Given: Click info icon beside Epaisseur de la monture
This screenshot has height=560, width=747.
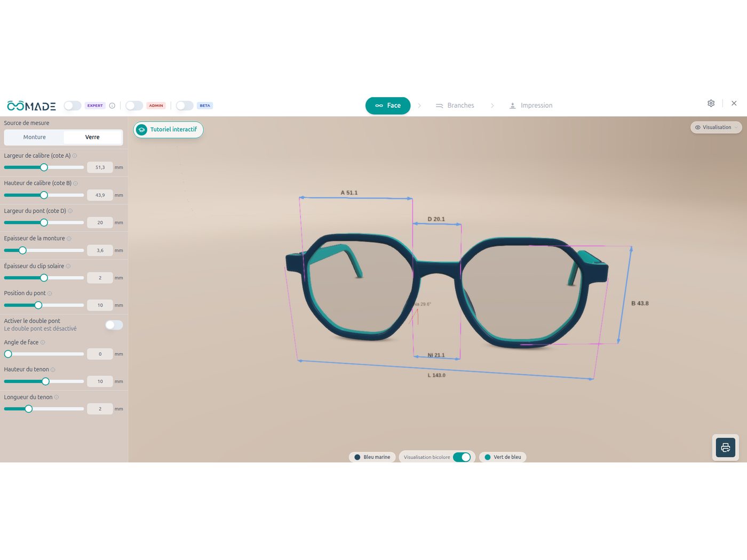Looking at the screenshot, I should 69,238.
